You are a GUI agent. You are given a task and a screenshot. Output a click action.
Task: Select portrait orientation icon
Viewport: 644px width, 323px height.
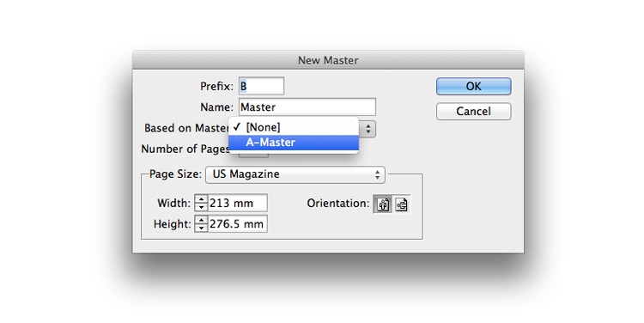pos(383,204)
